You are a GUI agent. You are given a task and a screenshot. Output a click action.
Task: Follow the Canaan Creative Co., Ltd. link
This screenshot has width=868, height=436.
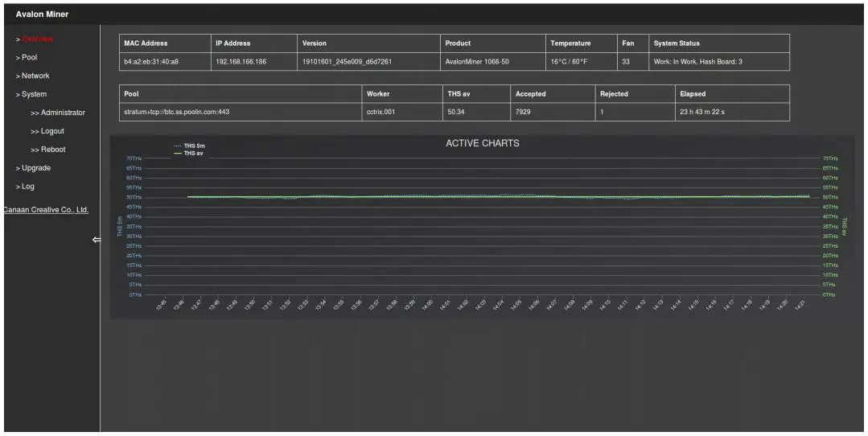pyautogui.click(x=46, y=210)
